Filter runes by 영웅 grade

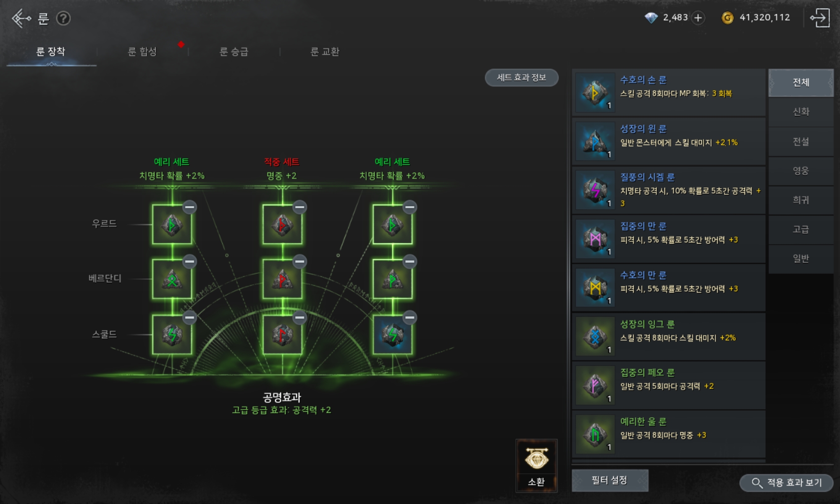pos(801,171)
